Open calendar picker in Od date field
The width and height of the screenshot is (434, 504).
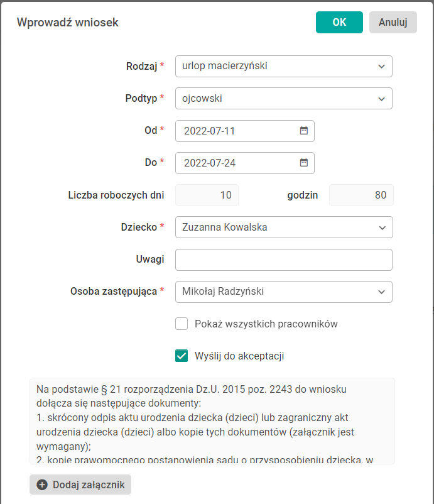point(304,131)
